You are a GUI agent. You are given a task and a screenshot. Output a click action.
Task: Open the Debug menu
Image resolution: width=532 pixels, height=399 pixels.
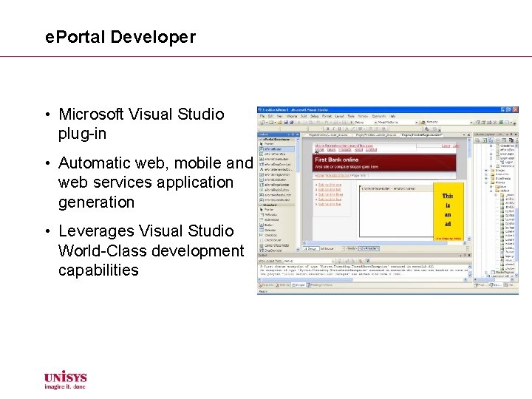(x=315, y=116)
